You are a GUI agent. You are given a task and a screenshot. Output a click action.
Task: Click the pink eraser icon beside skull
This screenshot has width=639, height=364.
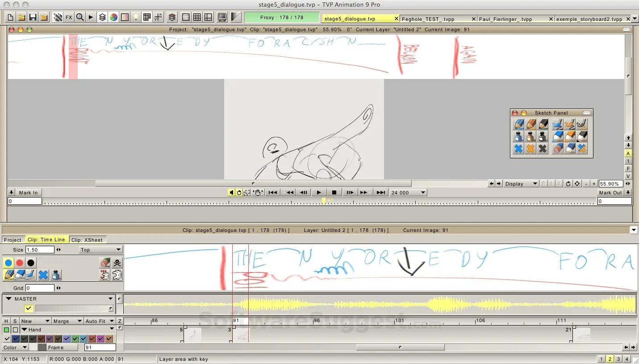coord(105,262)
